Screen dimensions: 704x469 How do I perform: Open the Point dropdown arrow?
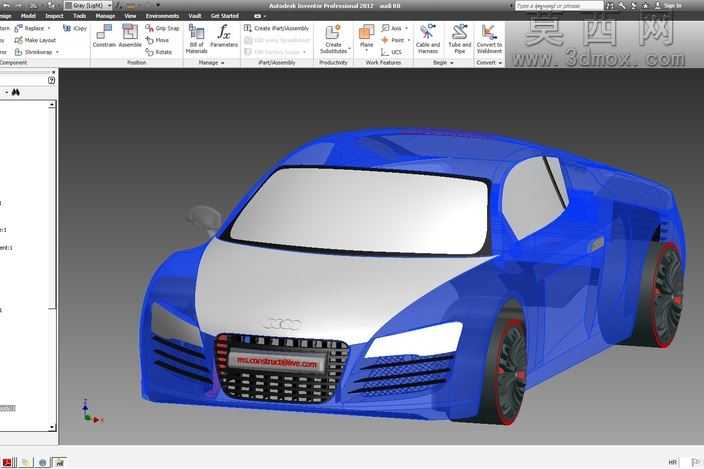pyautogui.click(x=409, y=40)
